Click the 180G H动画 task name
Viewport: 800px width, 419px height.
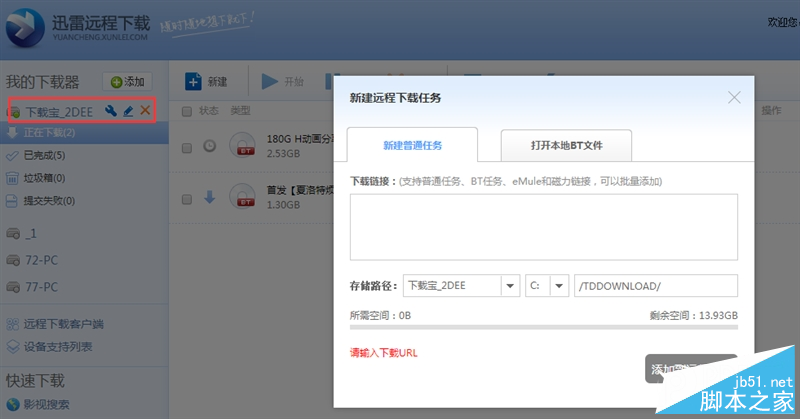point(300,139)
